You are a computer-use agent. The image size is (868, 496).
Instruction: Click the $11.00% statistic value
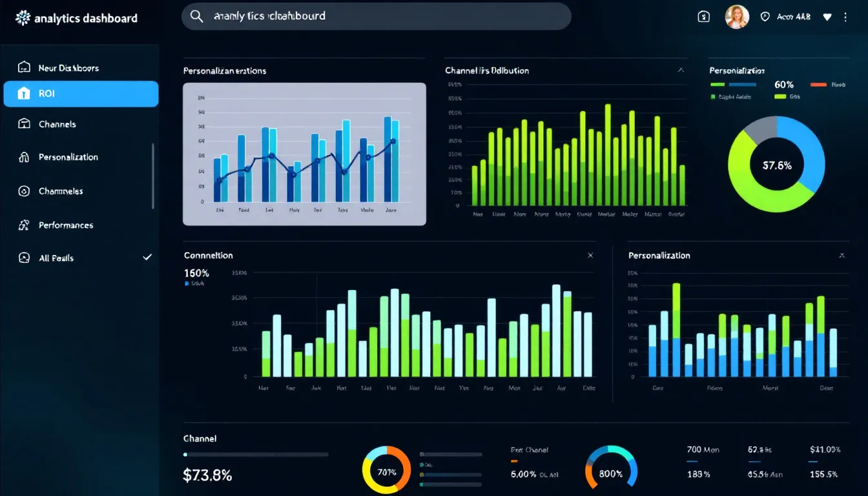pos(825,449)
